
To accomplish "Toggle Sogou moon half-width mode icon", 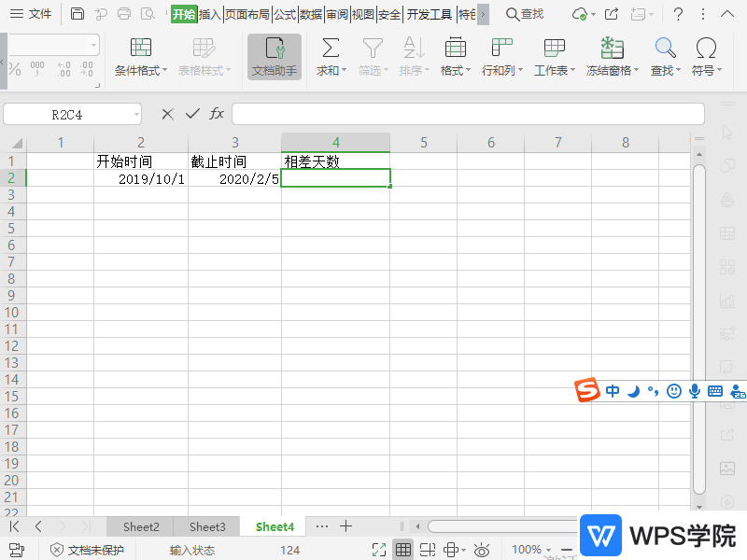I will pyautogui.click(x=634, y=391).
